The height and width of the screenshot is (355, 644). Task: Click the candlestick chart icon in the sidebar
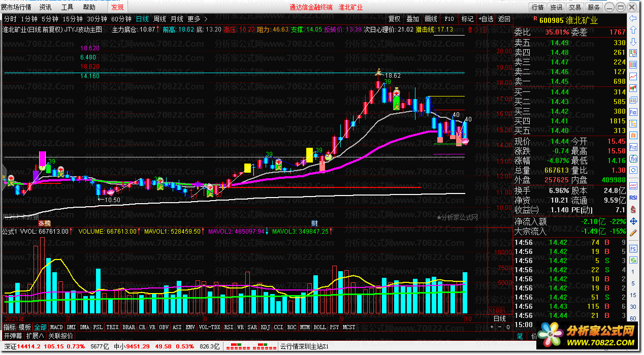(x=633, y=88)
